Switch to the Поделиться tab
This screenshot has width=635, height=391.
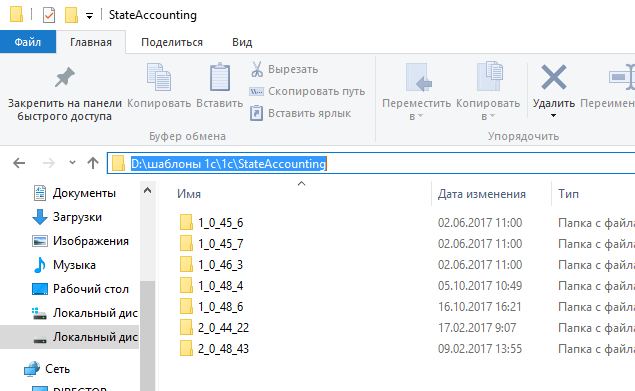pos(172,42)
